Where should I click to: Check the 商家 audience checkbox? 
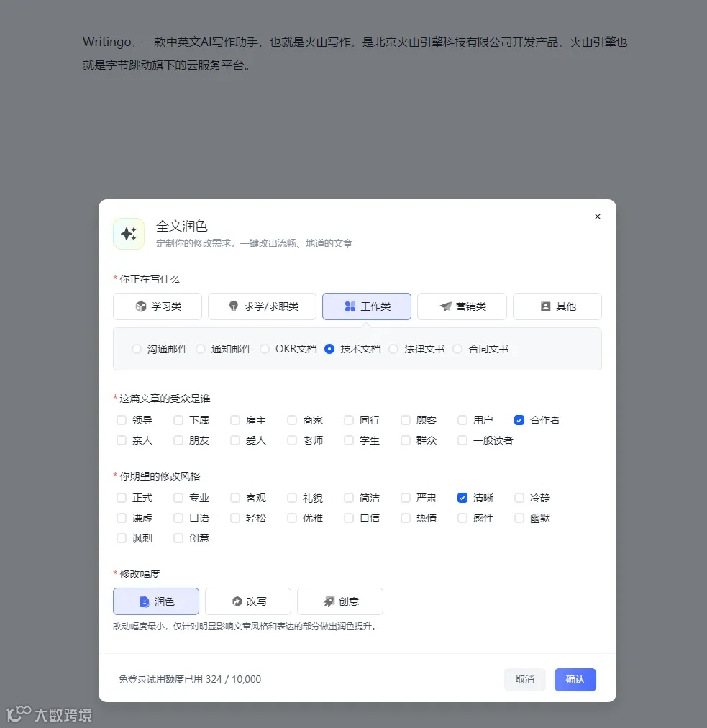coord(292,420)
